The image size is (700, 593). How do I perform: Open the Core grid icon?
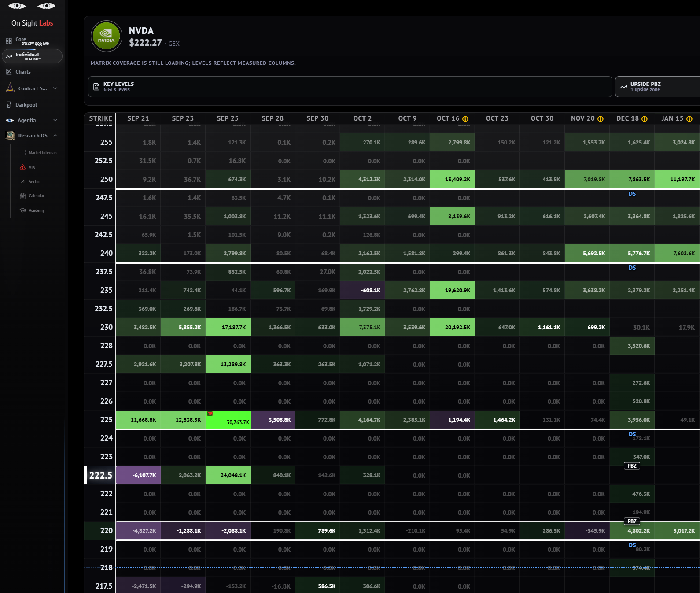click(x=9, y=41)
